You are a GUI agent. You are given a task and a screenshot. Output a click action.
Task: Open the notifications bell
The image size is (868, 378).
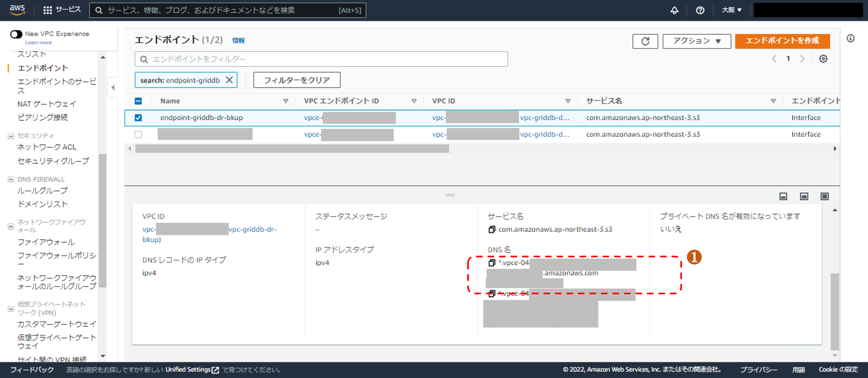click(674, 10)
